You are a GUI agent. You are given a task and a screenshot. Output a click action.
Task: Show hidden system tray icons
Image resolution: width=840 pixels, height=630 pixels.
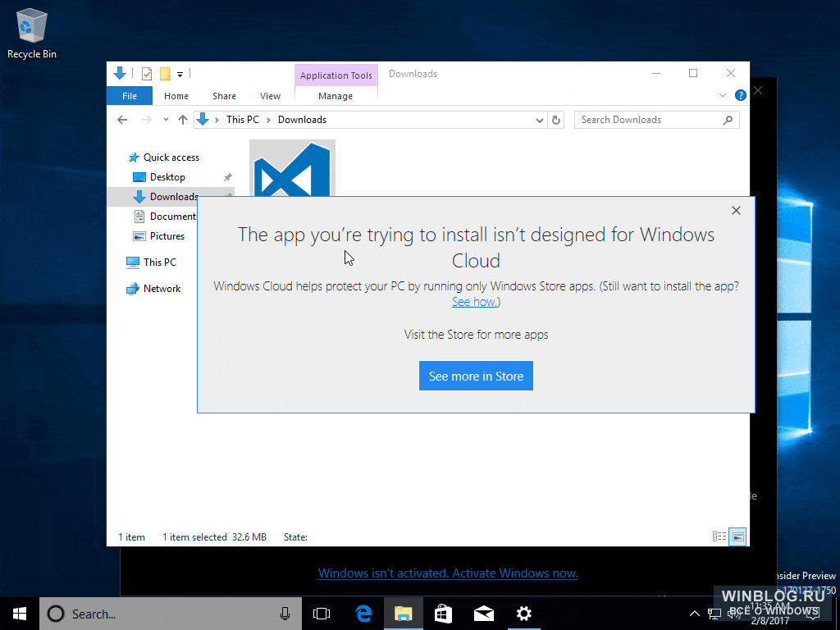pyautogui.click(x=694, y=614)
